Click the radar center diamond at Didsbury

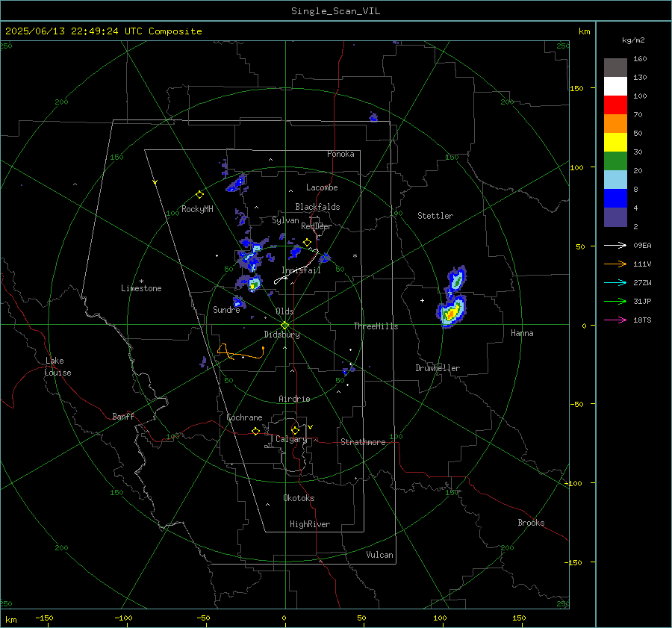285,326
